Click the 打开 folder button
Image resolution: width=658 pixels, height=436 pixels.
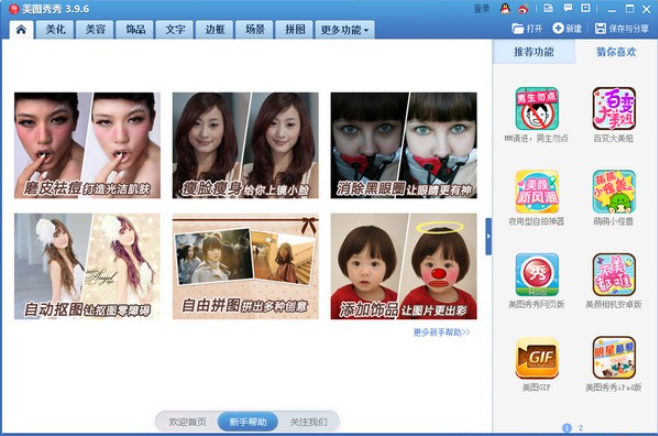point(527,29)
